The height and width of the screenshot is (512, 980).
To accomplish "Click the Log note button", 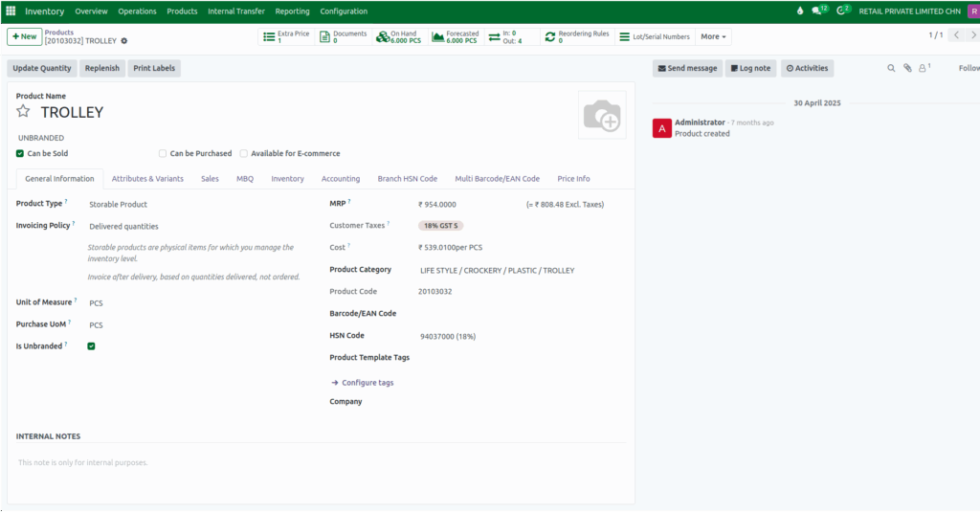I will coord(750,68).
